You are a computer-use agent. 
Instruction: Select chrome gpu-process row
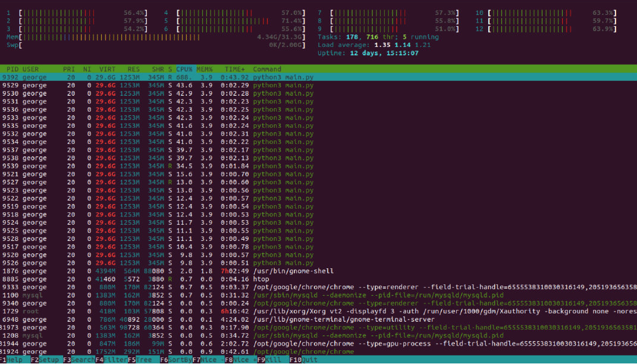(x=319, y=344)
